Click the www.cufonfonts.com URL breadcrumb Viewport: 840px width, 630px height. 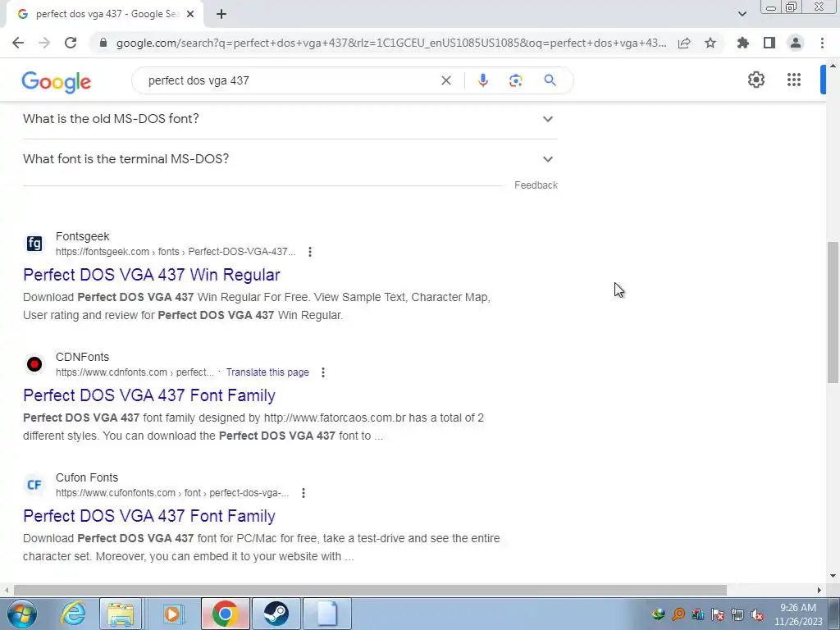tap(172, 493)
